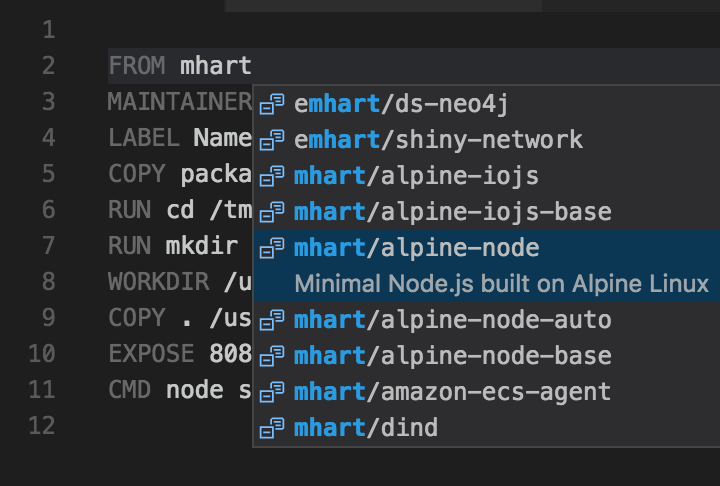The height and width of the screenshot is (486, 720).
Task: Place cursor after 'mhart' on line 2
Action: 253,67
